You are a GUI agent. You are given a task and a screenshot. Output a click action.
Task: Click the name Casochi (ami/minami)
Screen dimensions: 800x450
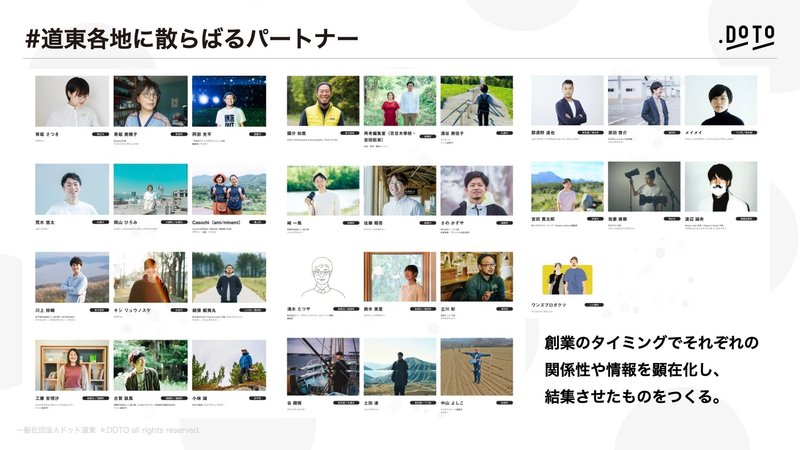(x=216, y=222)
